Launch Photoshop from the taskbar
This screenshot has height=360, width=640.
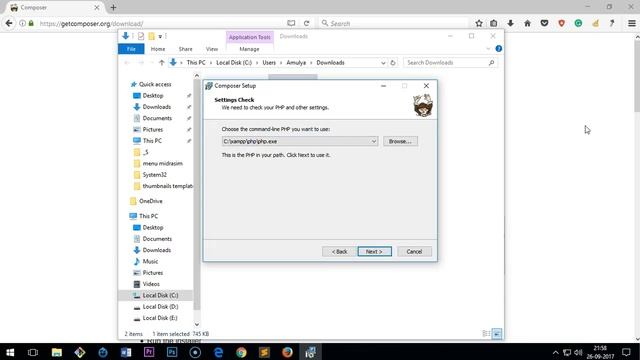172,352
